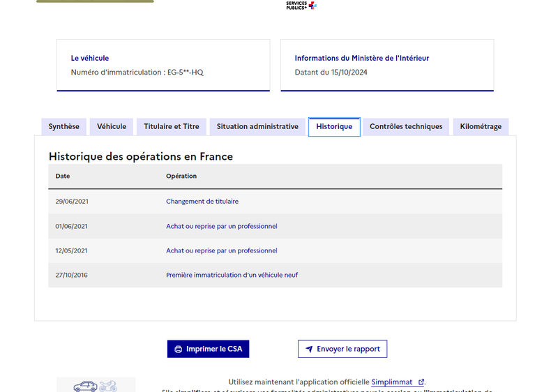Click the Le véhicule card title
The image size is (558, 392).
pyautogui.click(x=90, y=58)
